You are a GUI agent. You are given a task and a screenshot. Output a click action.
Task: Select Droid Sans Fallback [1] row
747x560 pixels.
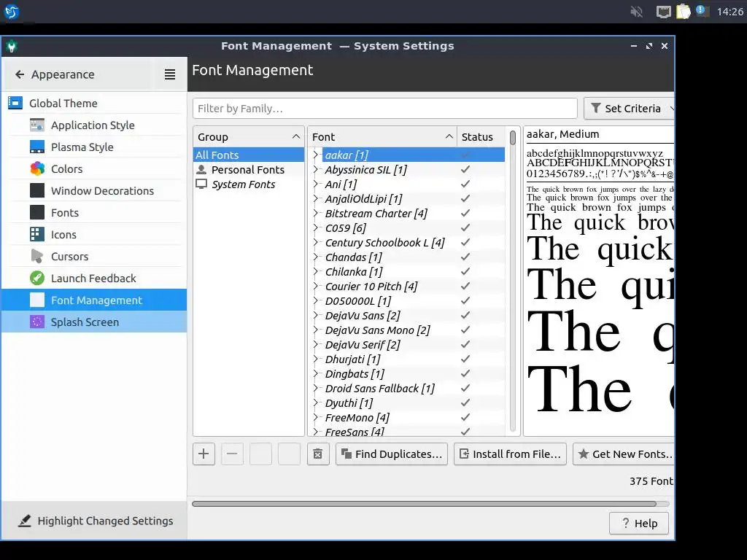pyautogui.click(x=407, y=389)
